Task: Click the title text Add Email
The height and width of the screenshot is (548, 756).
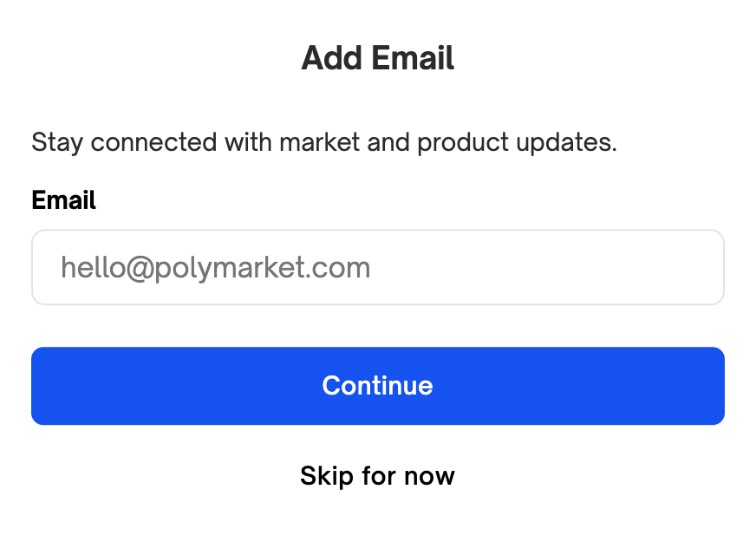Action: (x=377, y=59)
